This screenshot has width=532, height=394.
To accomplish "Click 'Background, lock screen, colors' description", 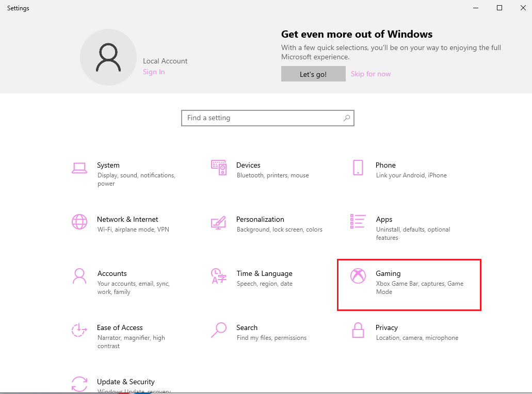I will 280,229.
